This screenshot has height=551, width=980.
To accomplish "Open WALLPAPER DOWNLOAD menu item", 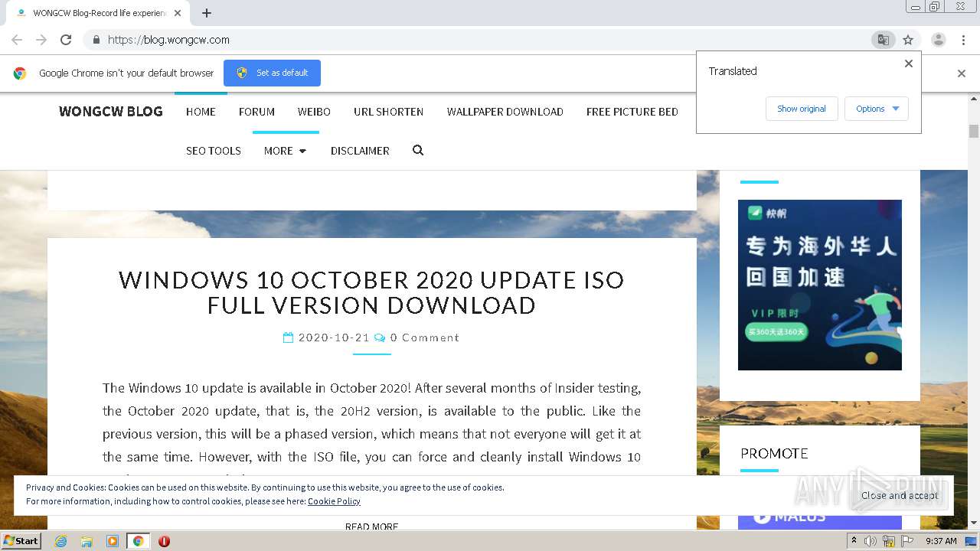I will click(x=505, y=112).
